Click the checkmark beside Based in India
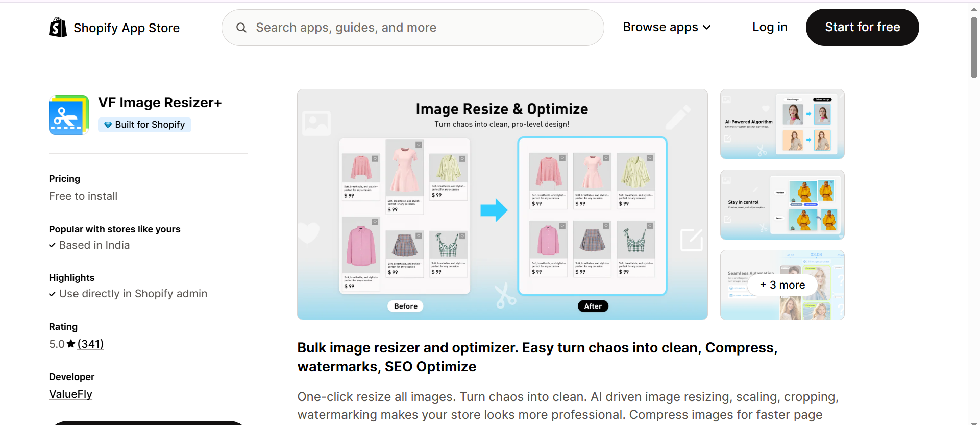Viewport: 980px width, 425px height. 52,245
